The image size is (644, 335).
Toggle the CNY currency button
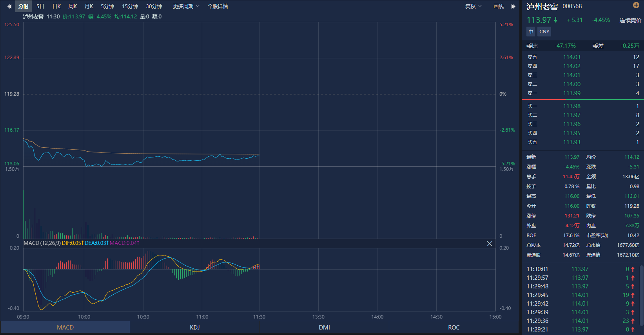[x=544, y=32]
